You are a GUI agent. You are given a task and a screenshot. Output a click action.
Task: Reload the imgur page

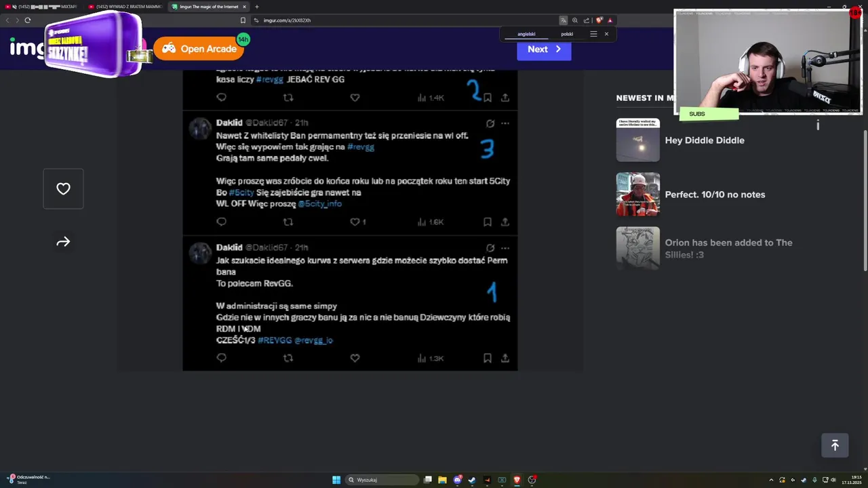point(27,20)
